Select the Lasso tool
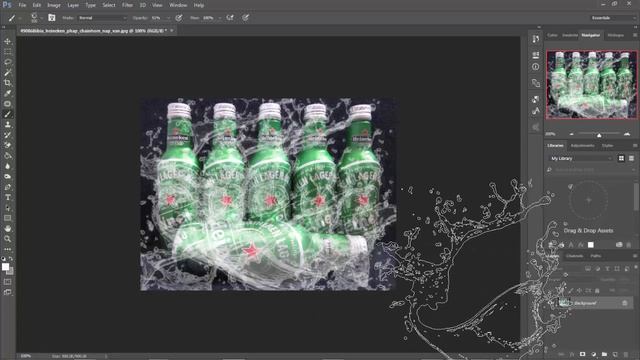Viewport: 640px width, 360px height. coord(7,62)
